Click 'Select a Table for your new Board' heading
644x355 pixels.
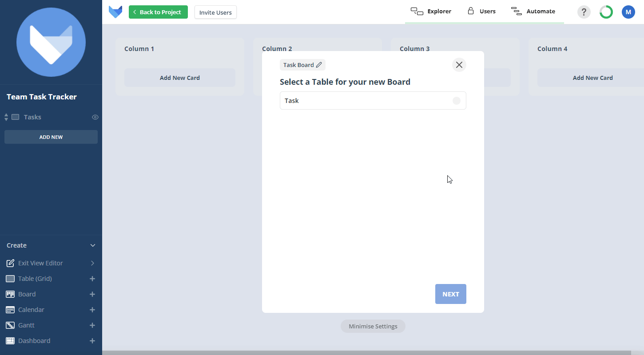pos(345,82)
